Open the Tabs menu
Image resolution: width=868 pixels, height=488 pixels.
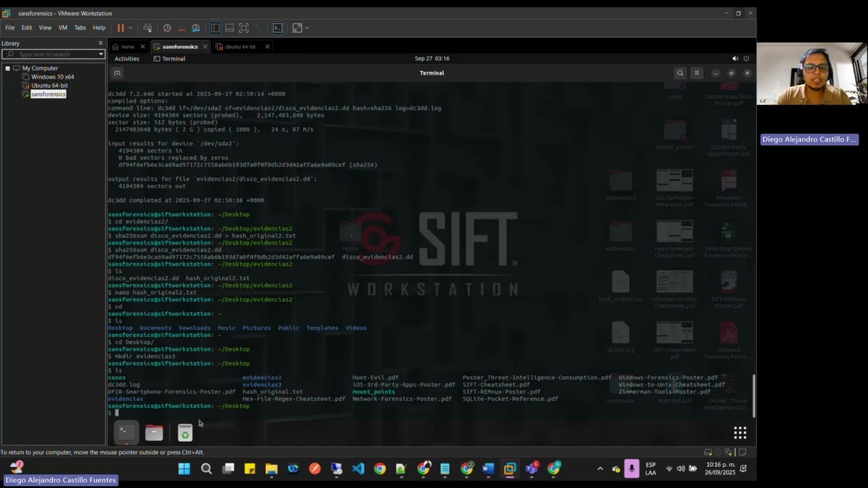pos(80,28)
